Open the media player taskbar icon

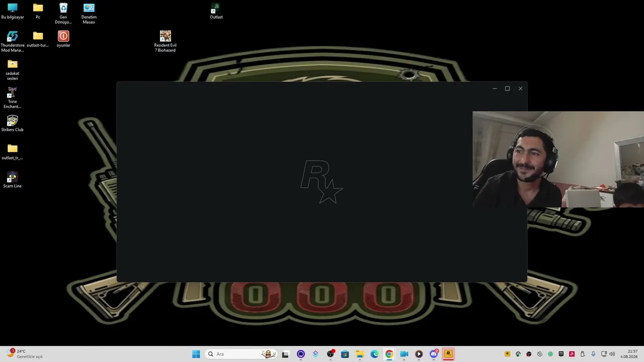coord(419,354)
